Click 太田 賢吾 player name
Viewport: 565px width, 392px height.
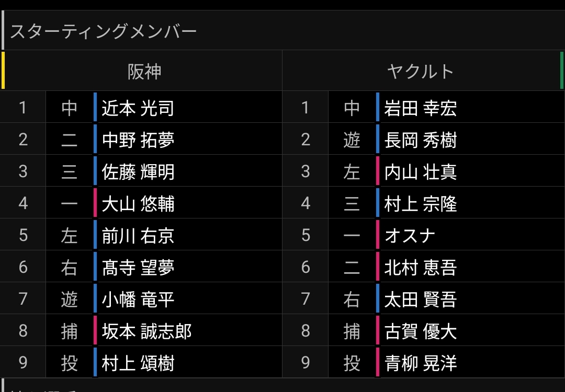(x=420, y=299)
